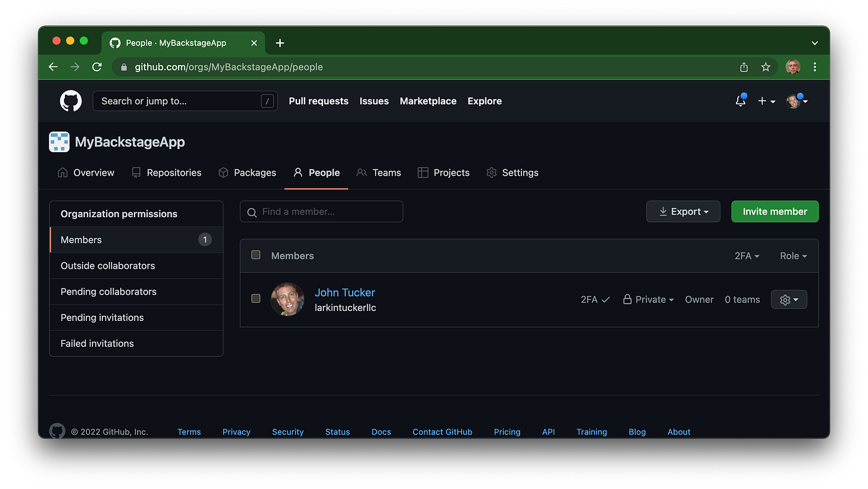Open the Teams tab

pos(379,173)
